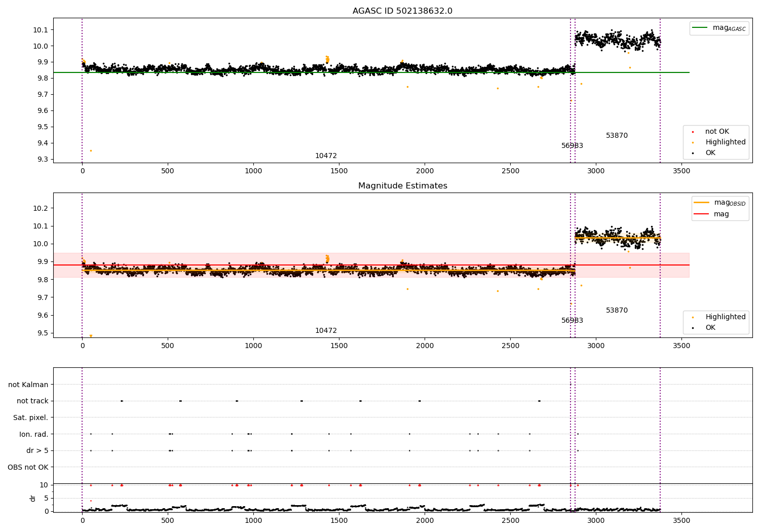Image resolution: width=760 pixels, height=532 pixels.
Task: Click the red line sample in middle legend
Action: (701, 214)
